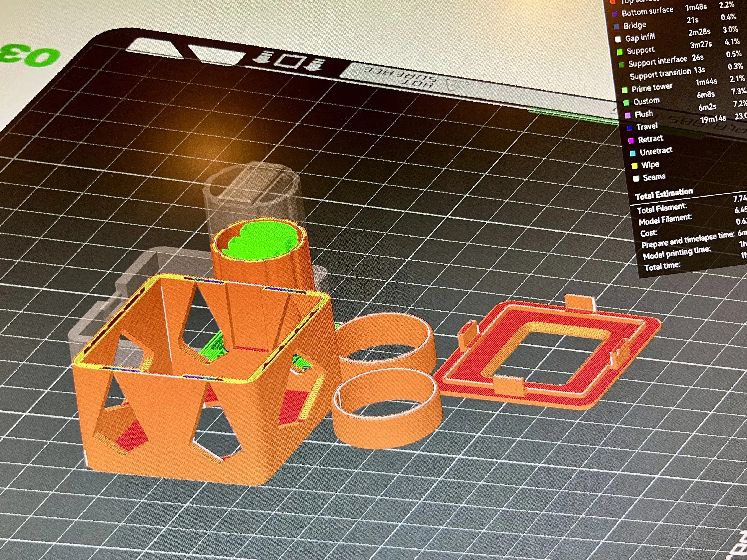Click the white Seams color swatch
This screenshot has width=747, height=560.
[x=636, y=178]
